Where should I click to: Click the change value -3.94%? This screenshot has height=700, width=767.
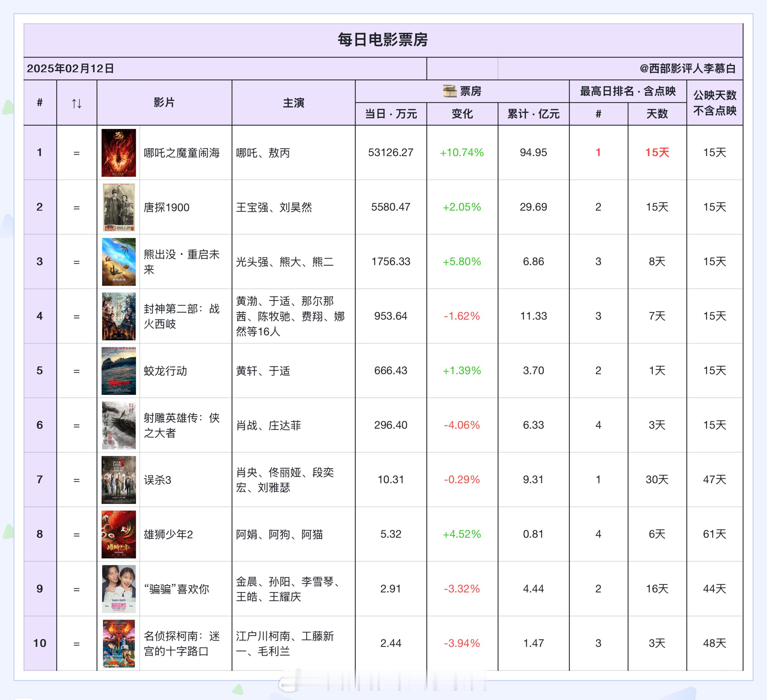[462, 643]
